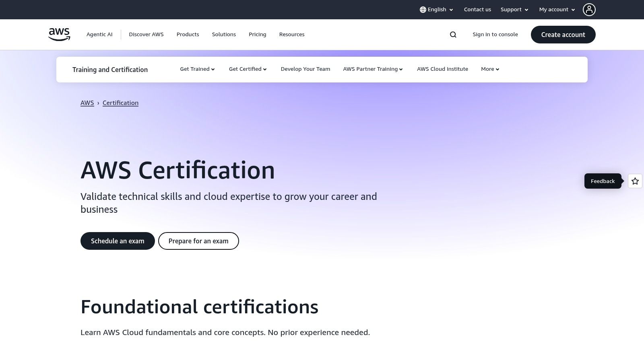644x362 pixels.
Task: Expand the Get Certified menu
Action: [x=248, y=69]
